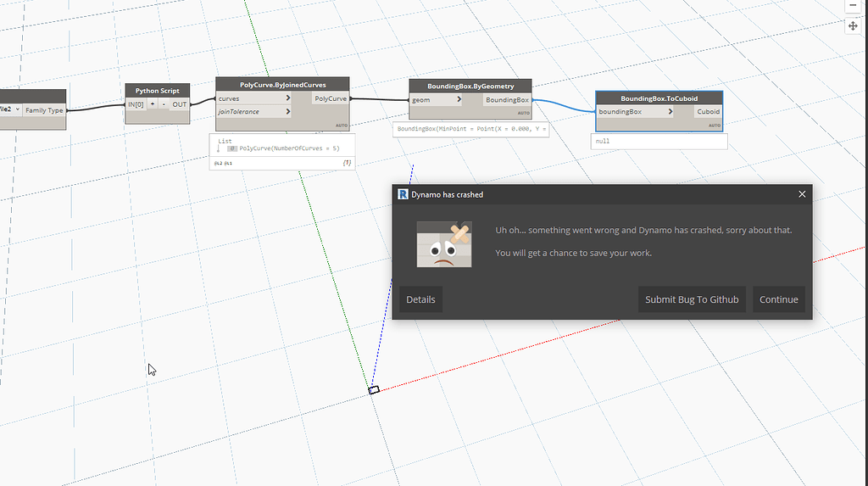Toggle AUTO lacing on BoundingBox.ToCuboid node
The width and height of the screenshot is (868, 486).
(715, 126)
